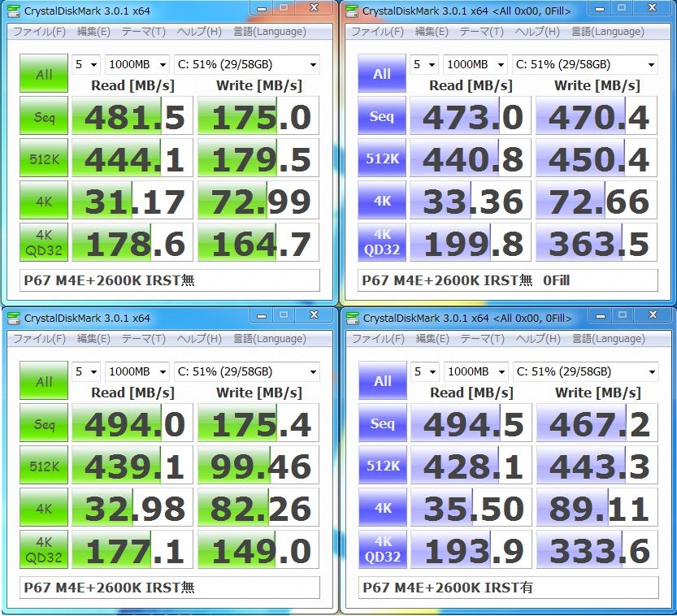Open ファイル(F) menu in top-left window
Screen dimensions: 677x616
39,32
